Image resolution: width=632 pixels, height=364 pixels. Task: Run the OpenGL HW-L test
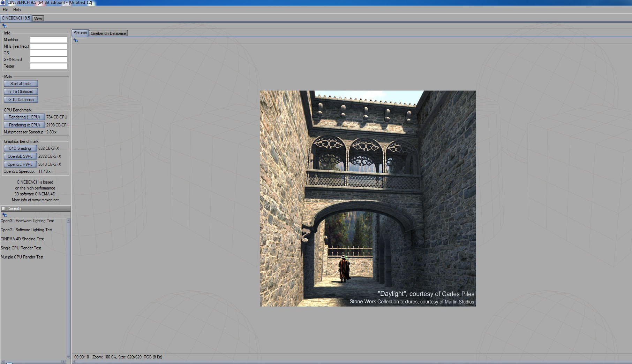point(20,164)
